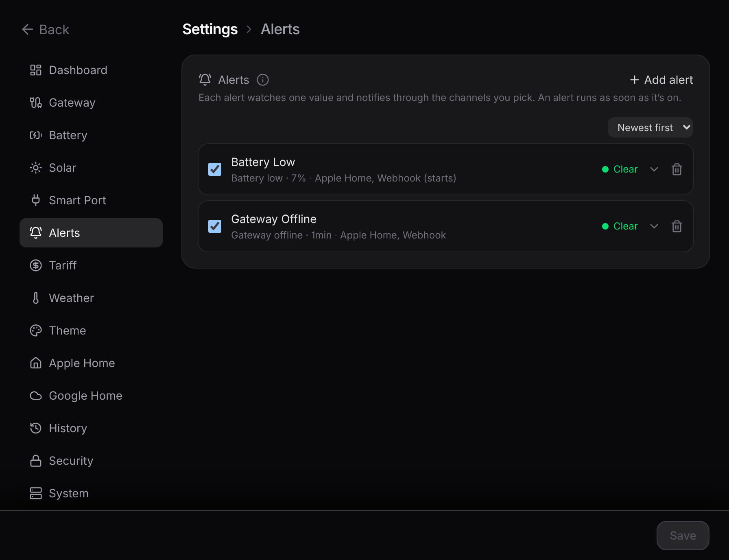Screen dimensions: 729x560
Task: Click the Clear status on Battery Low
Action: [620, 169]
